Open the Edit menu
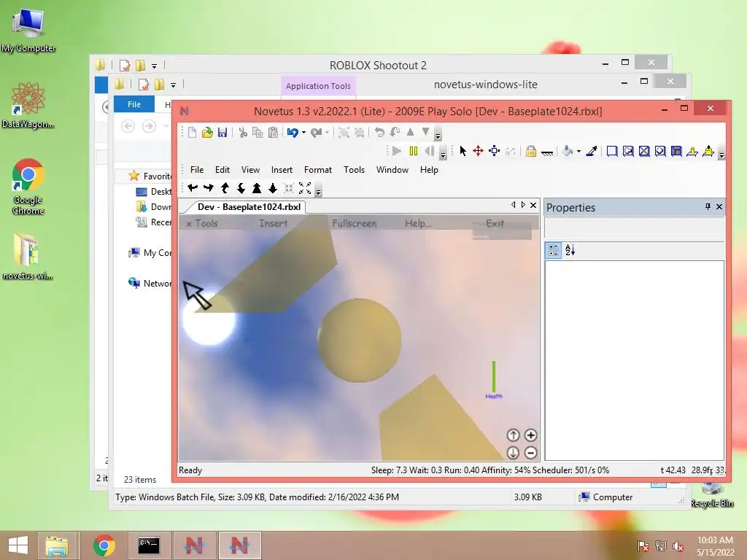This screenshot has width=747, height=560. 222,169
